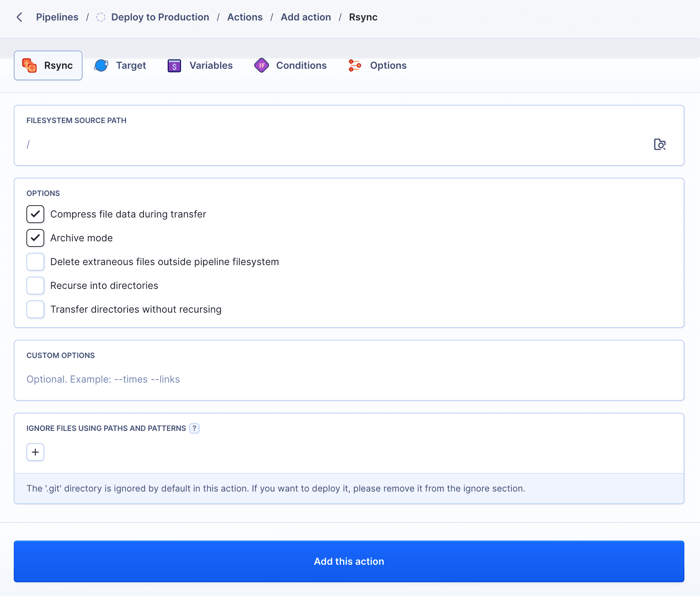Click the Options sliders icon
Viewport: 700px width, 596px height.
pos(355,65)
